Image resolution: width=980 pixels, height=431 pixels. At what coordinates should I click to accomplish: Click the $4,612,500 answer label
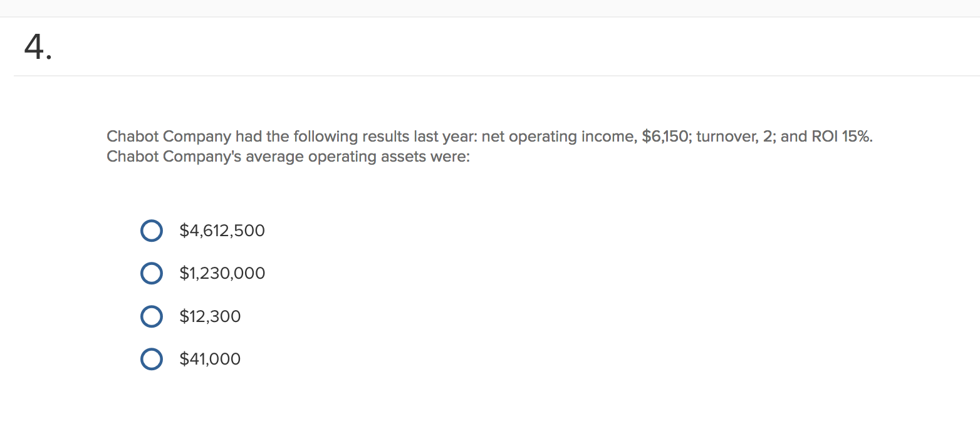tap(222, 231)
